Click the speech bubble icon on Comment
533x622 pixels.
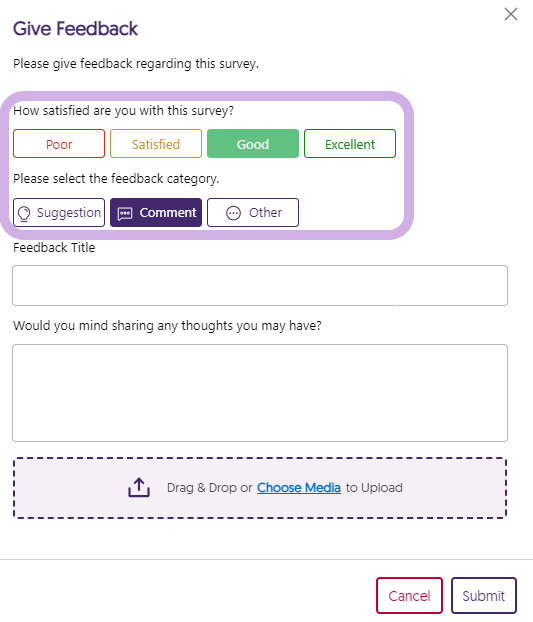coord(125,213)
